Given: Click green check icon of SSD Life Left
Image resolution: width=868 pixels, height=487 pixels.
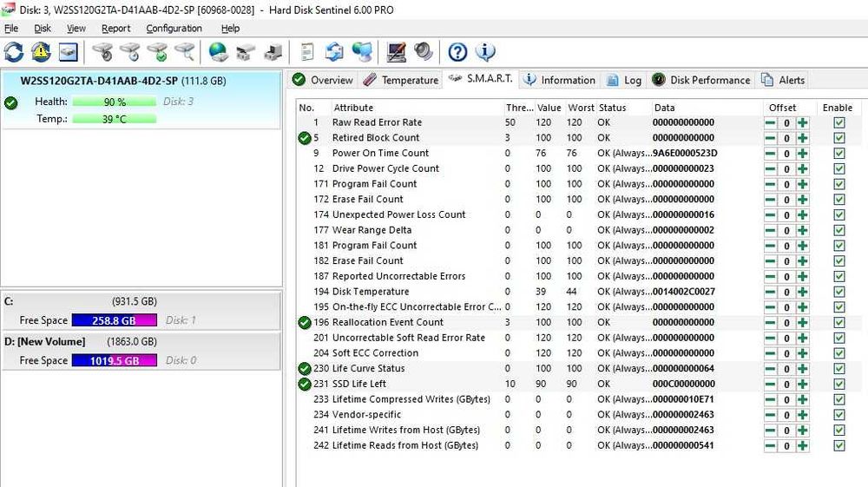Looking at the screenshot, I should pos(305,384).
